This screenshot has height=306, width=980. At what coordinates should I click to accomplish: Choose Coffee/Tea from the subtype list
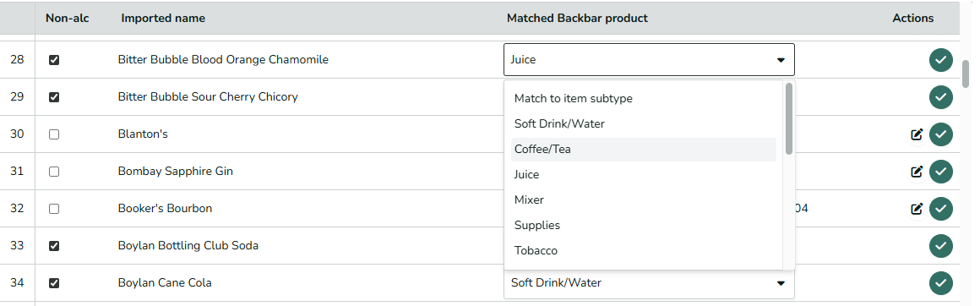[643, 150]
